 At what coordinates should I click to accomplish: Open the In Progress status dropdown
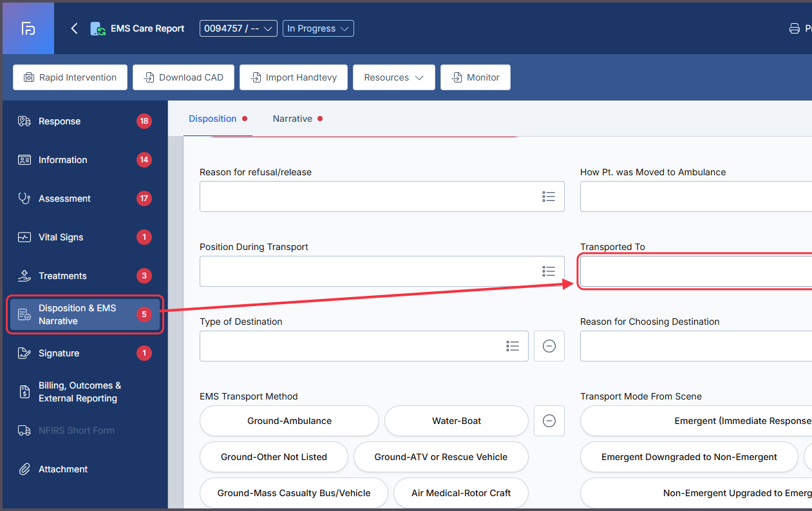tap(318, 28)
